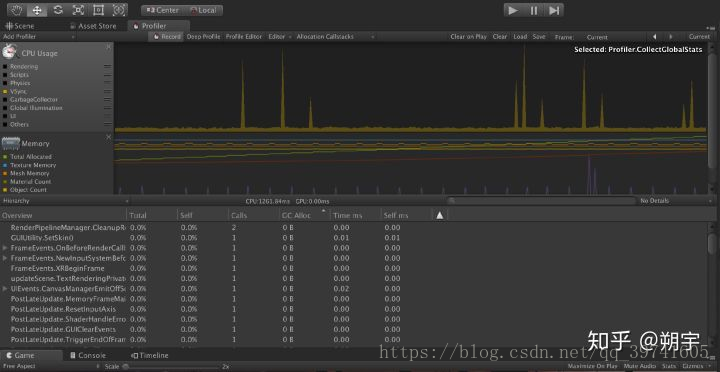Toggle pivot mode Center button
Viewport: 720px width, 372px height.
[163, 10]
